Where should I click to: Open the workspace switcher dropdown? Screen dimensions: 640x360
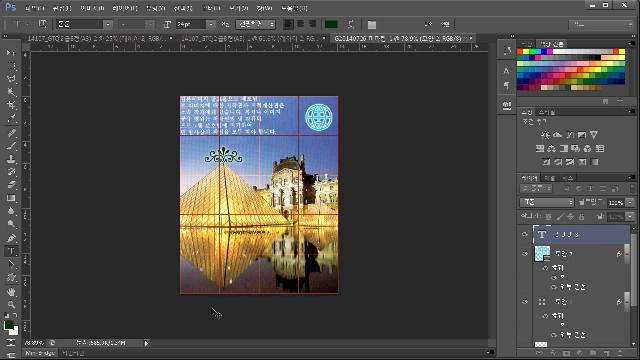(602, 24)
